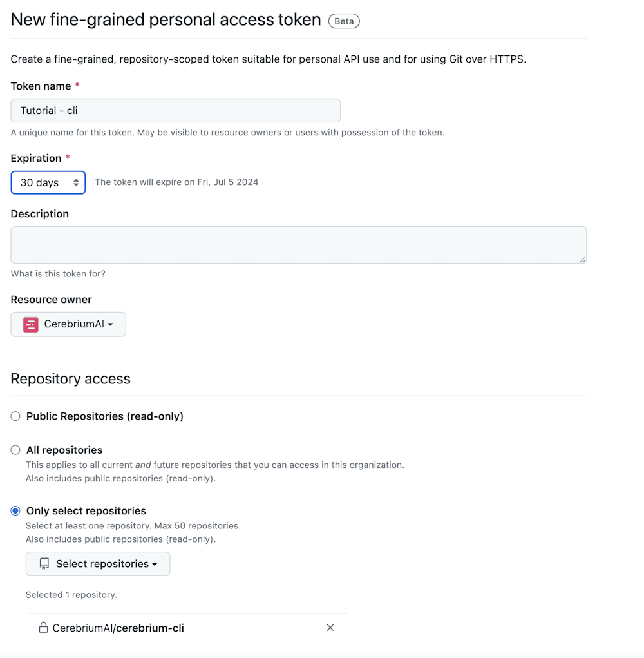Select the All repositories radio button
The width and height of the screenshot is (644, 658).
[x=15, y=450]
